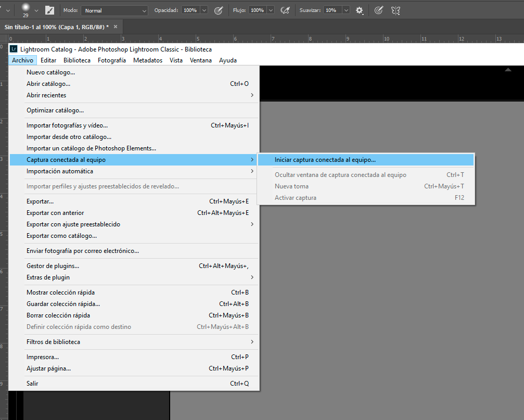The height and width of the screenshot is (420, 524).
Task: Click the Lightroom Catalog window title text
Action: point(116,49)
